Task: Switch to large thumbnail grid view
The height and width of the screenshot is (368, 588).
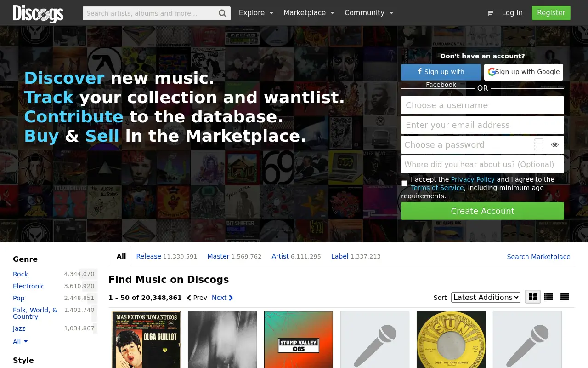Action: pos(533,297)
